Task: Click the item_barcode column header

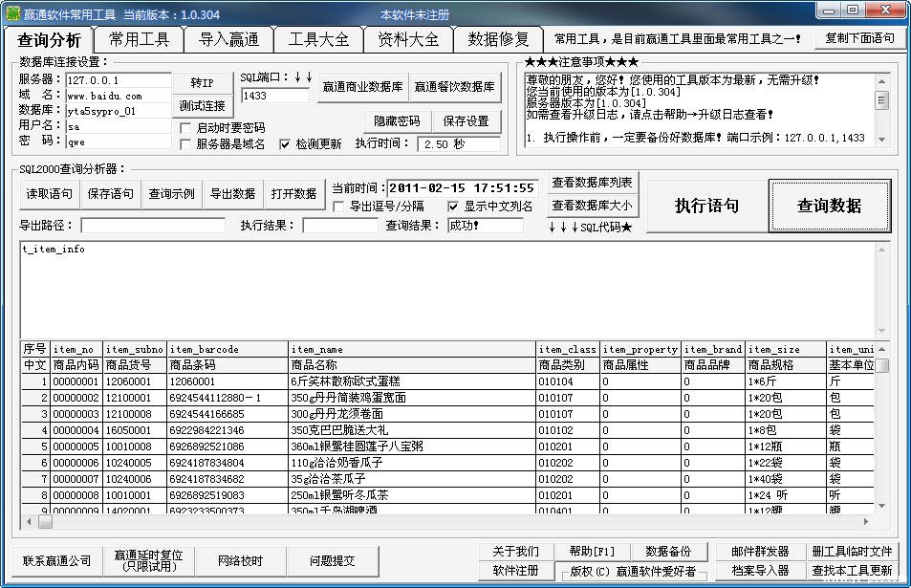Action: 228,349
